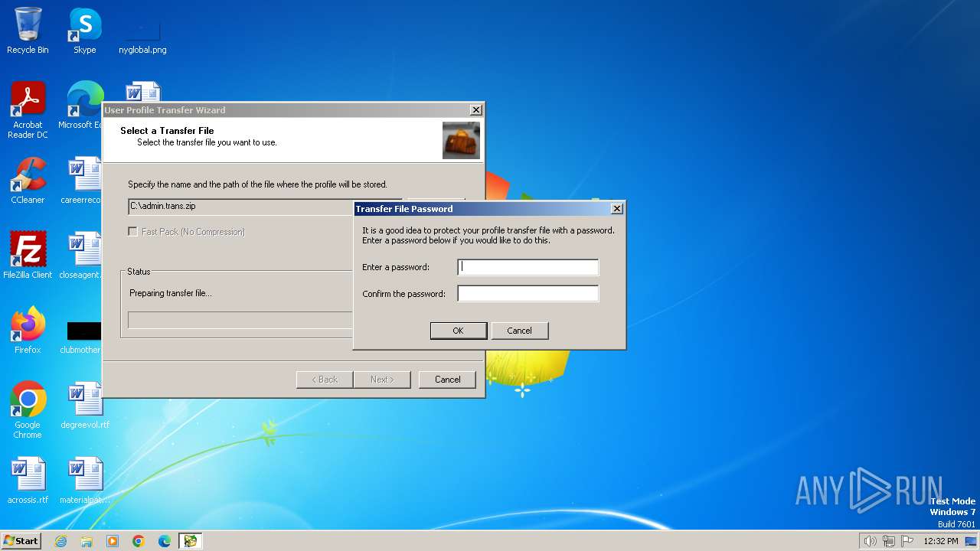The image size is (980, 551).
Task: Click the Confirm the password field
Action: [x=528, y=294]
